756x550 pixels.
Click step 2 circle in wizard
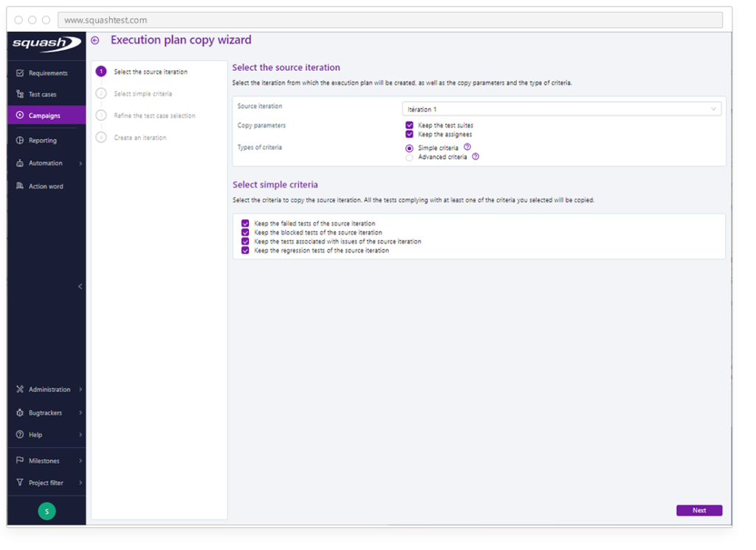pyautogui.click(x=101, y=94)
